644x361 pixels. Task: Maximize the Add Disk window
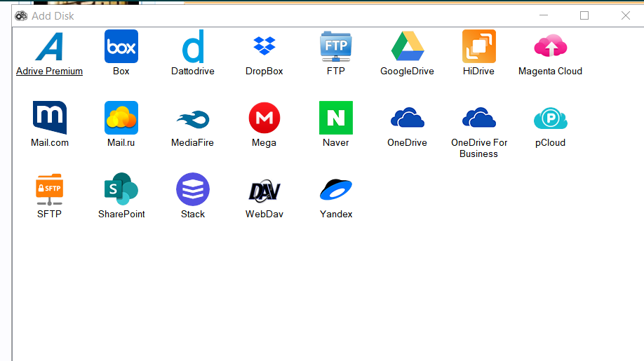[584, 15]
